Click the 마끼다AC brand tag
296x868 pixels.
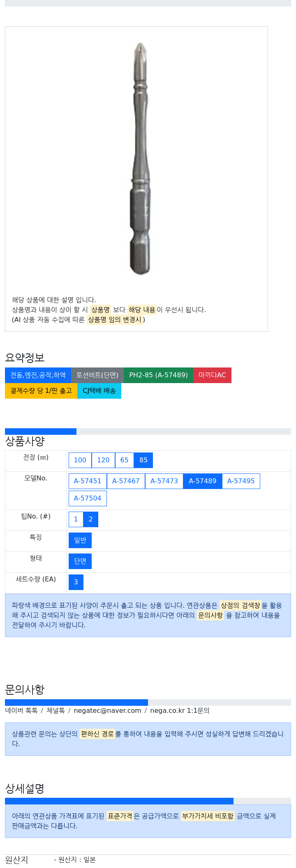coord(212,375)
